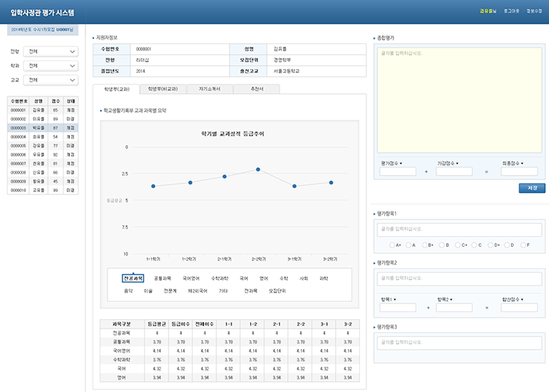Select the 음악 chart filter

pyautogui.click(x=129, y=291)
